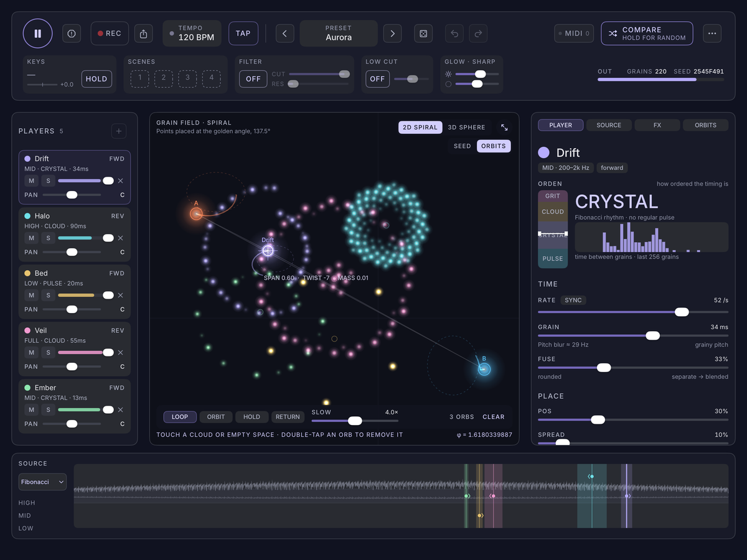Open the three-dot more options menu
Viewport: 747px width, 560px height.
coord(712,34)
